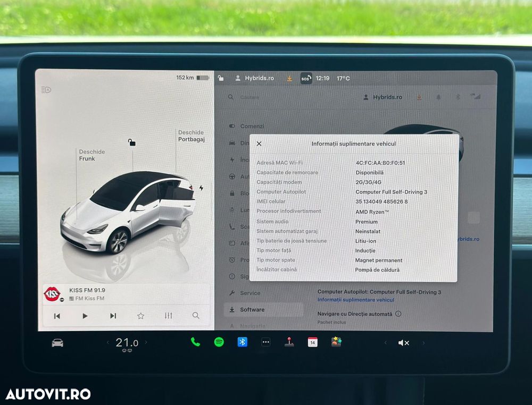Tap the Pompă de căldură value
Viewport: 532px width, 405px height.
(377, 270)
